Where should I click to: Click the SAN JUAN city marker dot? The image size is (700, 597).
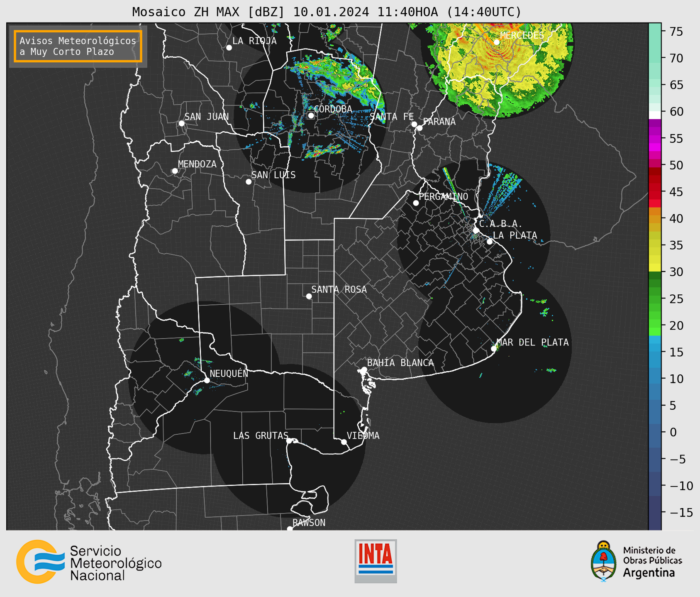click(181, 123)
